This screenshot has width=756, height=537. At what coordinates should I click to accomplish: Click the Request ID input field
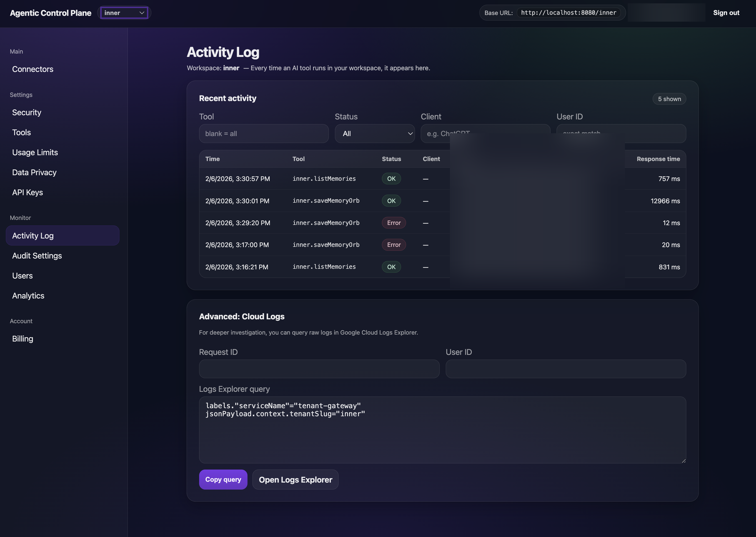[x=319, y=369]
